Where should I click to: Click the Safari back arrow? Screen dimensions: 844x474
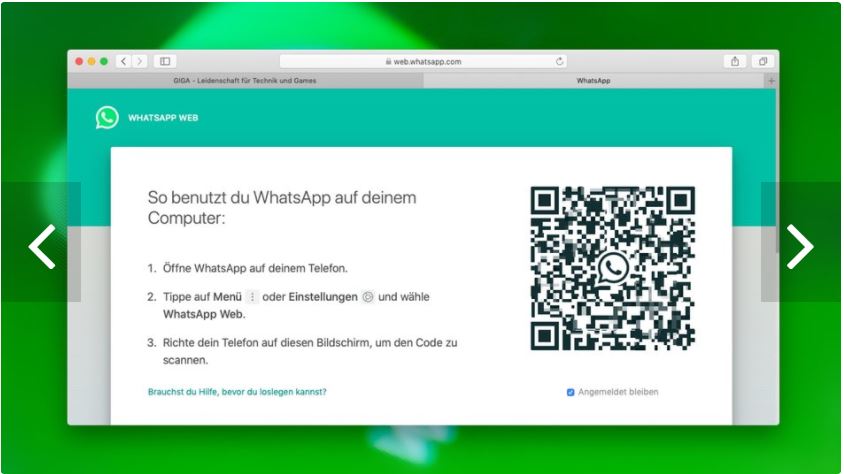coord(123,61)
